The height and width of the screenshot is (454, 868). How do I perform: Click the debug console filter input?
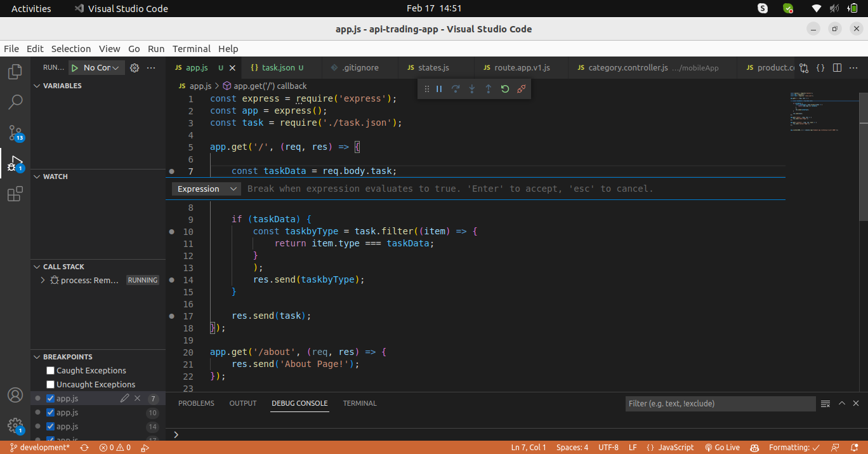click(720, 404)
